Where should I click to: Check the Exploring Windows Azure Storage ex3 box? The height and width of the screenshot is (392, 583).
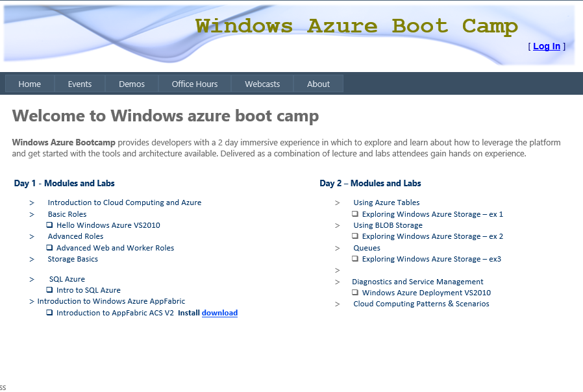pyautogui.click(x=355, y=258)
